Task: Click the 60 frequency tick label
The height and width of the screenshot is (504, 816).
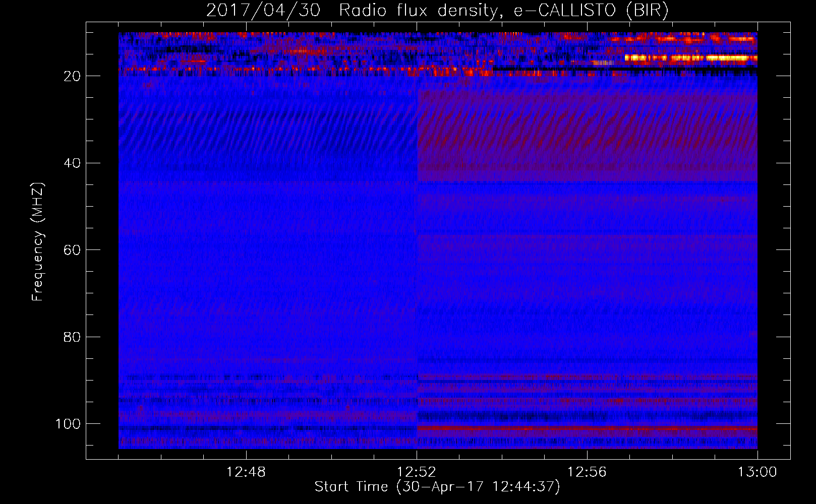Action: [72, 250]
